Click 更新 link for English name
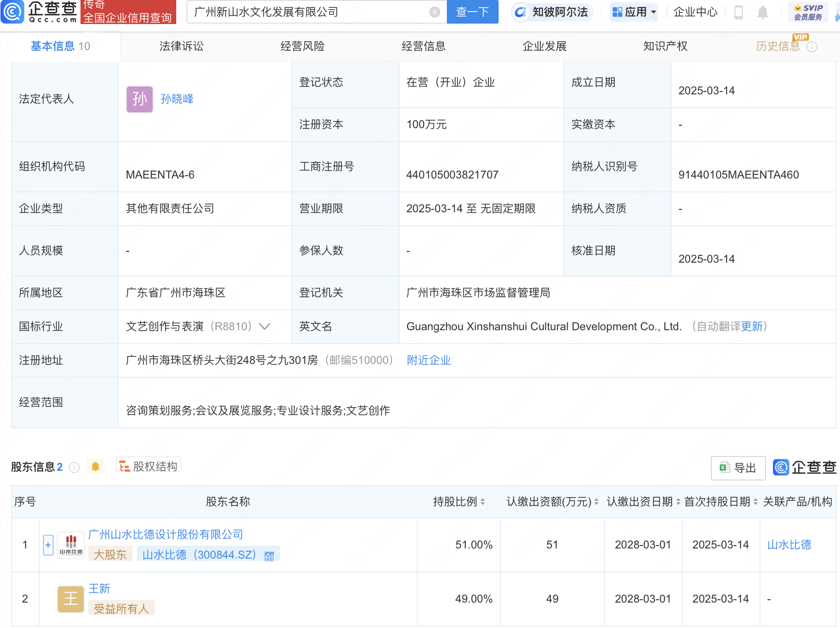This screenshot has width=840, height=628. 752,326
